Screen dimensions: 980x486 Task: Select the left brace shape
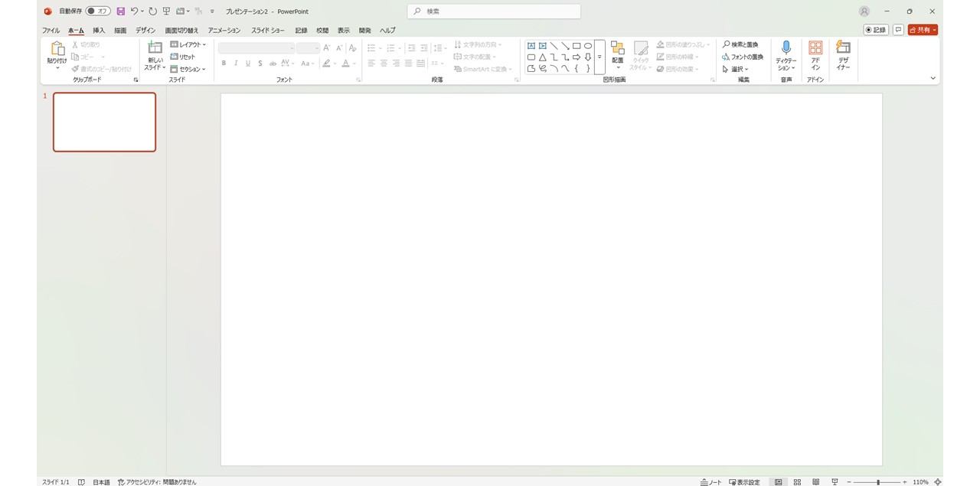click(x=577, y=68)
